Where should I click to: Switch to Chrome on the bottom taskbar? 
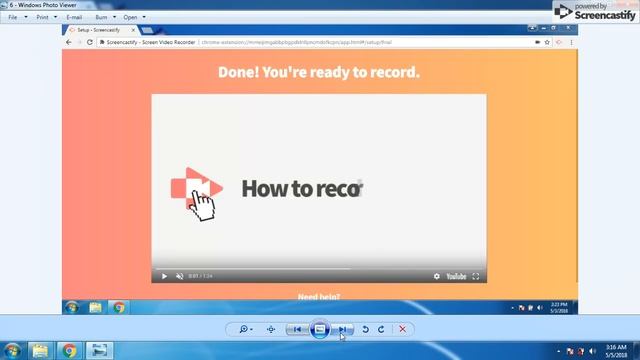coord(69,351)
